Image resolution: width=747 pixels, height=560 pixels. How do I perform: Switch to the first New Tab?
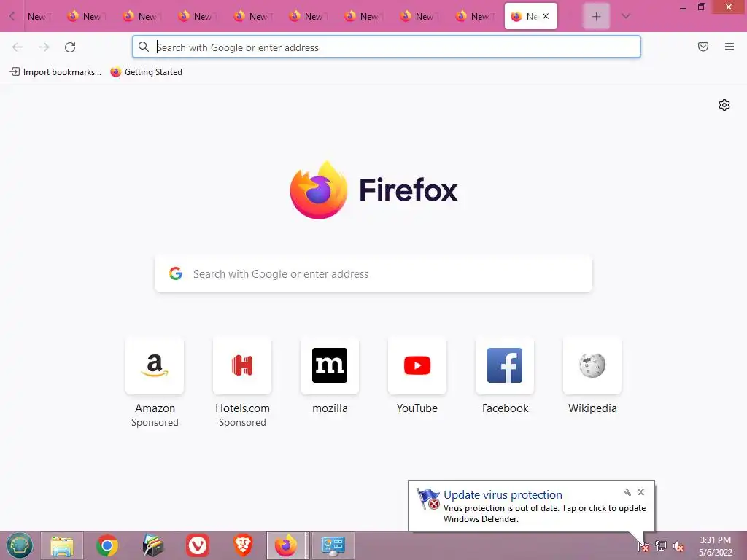(38, 16)
